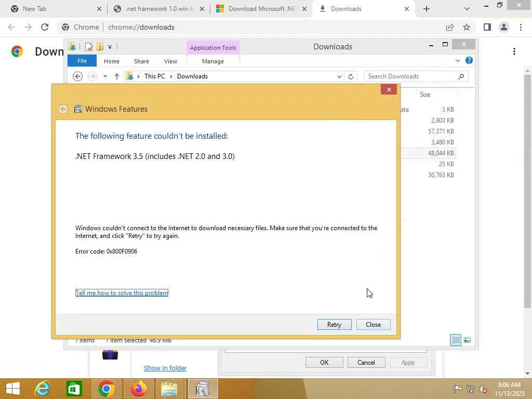Image resolution: width=532 pixels, height=399 pixels.
Task: Switch Explorer to details view
Action: (x=455, y=340)
